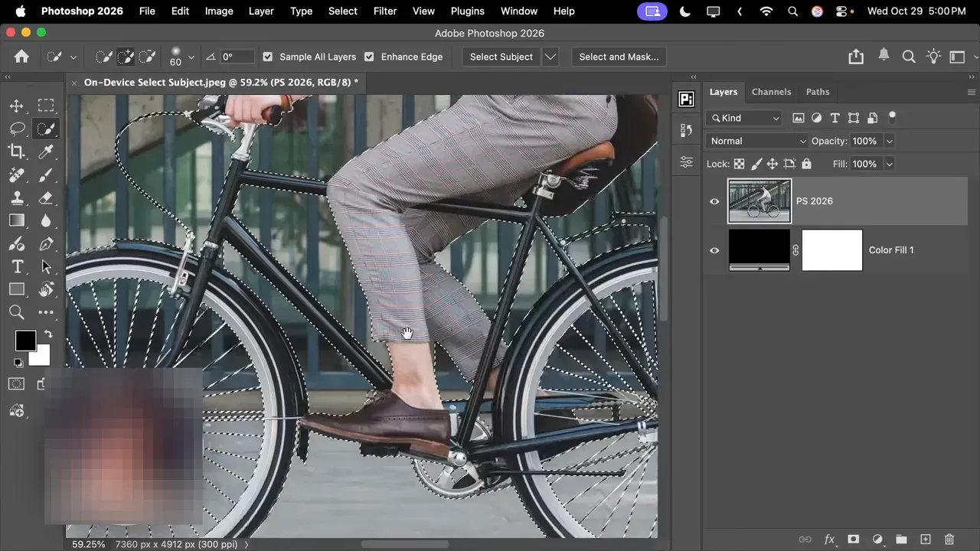Select the Crop tool
This screenshot has width=980, height=551.
click(x=18, y=152)
